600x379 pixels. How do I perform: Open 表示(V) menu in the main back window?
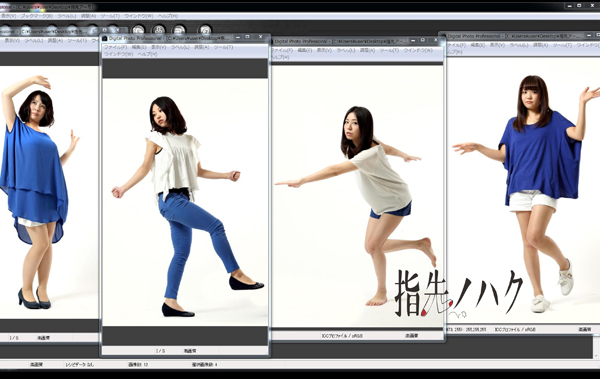(x=8, y=16)
